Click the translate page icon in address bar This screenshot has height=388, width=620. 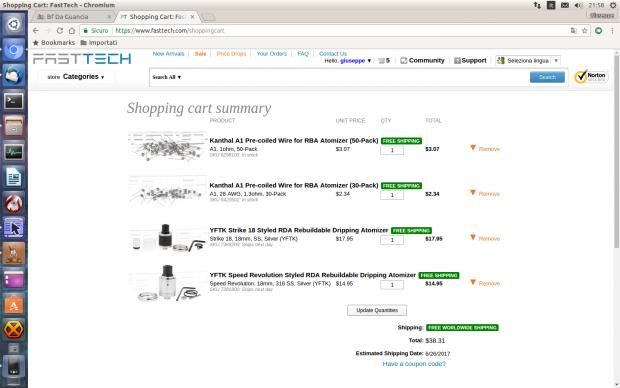pyautogui.click(x=573, y=30)
